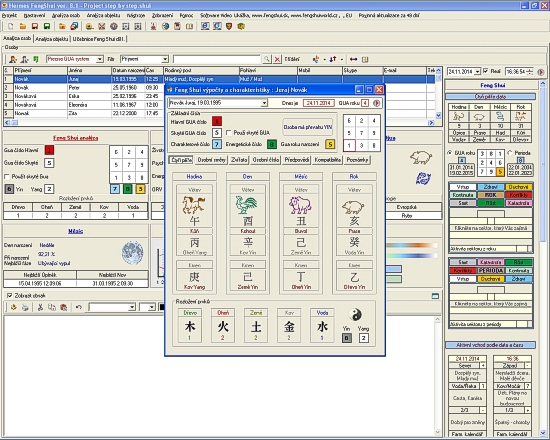Click the red Hlavní GUA číslo swatch in the dialog
The height and width of the screenshot is (440, 550).
(x=217, y=122)
